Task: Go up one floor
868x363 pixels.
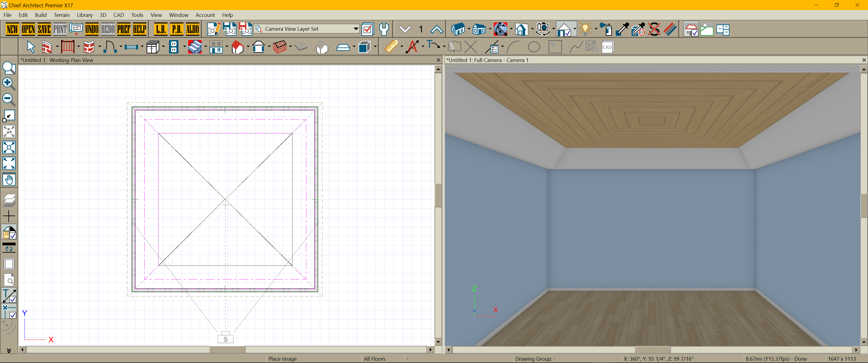Action: pos(437,29)
